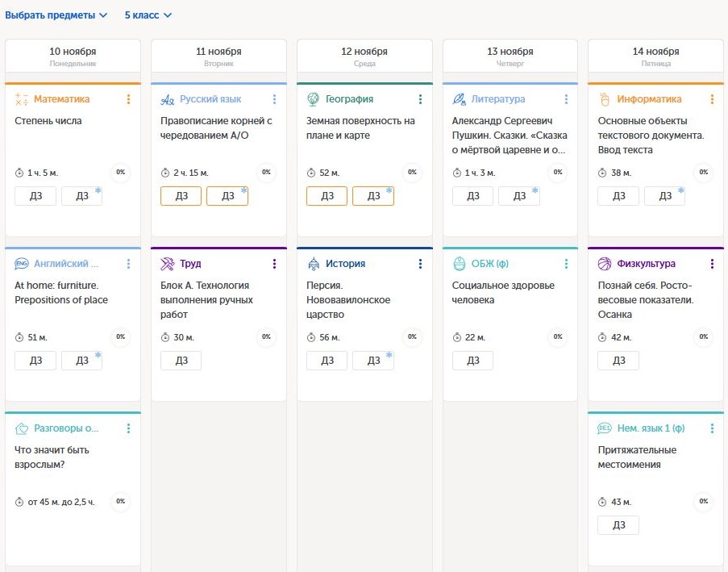
Task: Click the 0% progress circle on Математика
Action: 120,172
